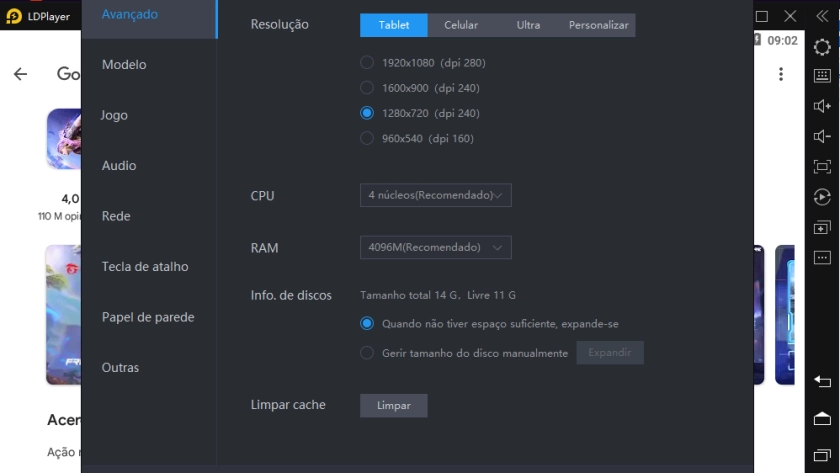This screenshot has width=840, height=473.
Task: Switch to Tablet resolution tab
Action: click(394, 25)
